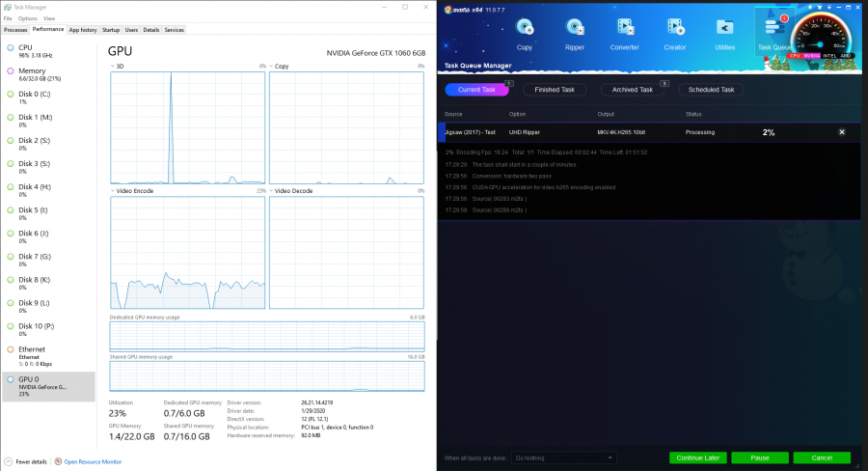Click the Shared GPU memory usage graph
Image resolution: width=868 pixels, height=471 pixels.
(267, 376)
